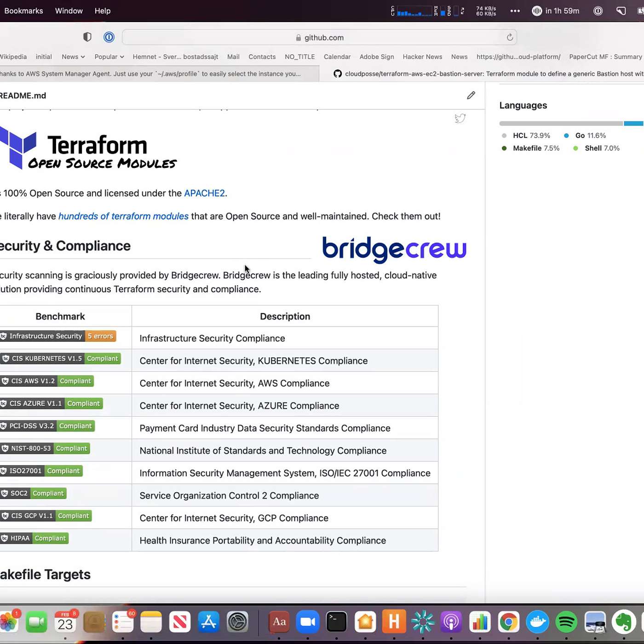
Task: Click the HCL segment of languages bar
Action: click(x=561, y=123)
